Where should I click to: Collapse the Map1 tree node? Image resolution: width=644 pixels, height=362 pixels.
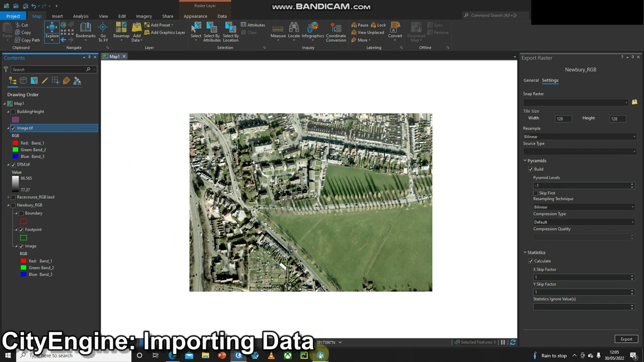click(5, 104)
